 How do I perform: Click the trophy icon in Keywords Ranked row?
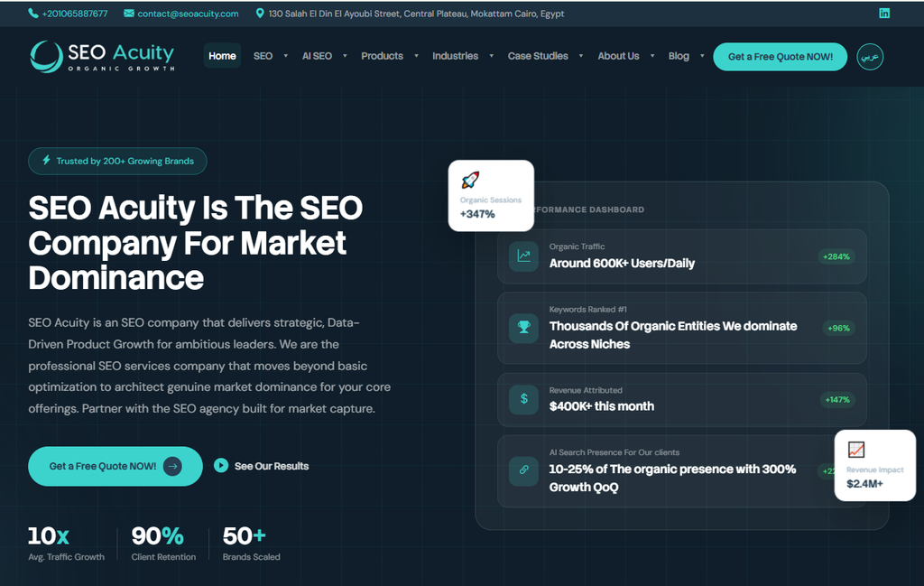coord(523,328)
